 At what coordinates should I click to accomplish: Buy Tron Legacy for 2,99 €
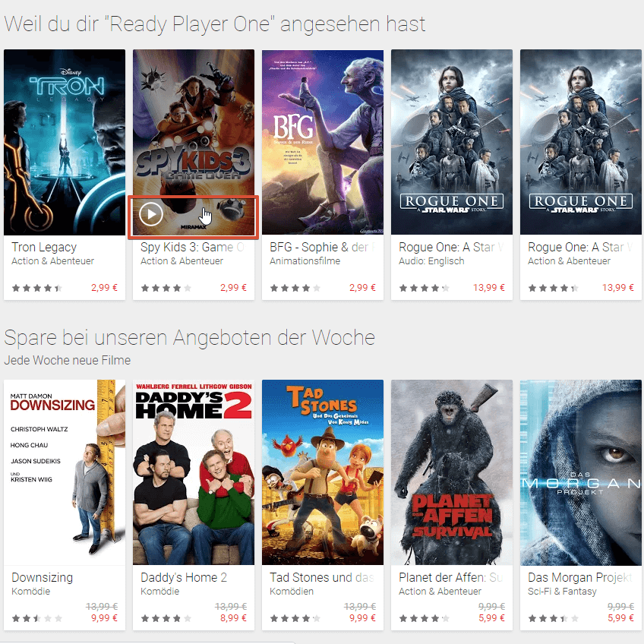point(104,288)
